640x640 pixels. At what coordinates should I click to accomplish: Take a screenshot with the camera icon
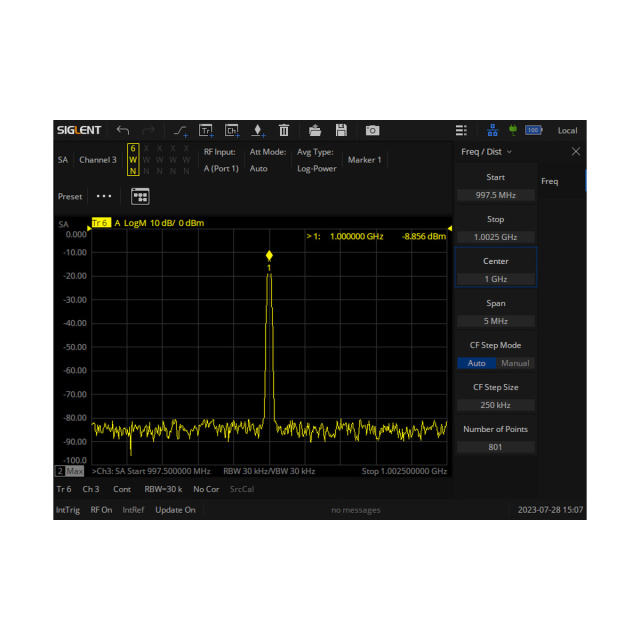coord(372,131)
